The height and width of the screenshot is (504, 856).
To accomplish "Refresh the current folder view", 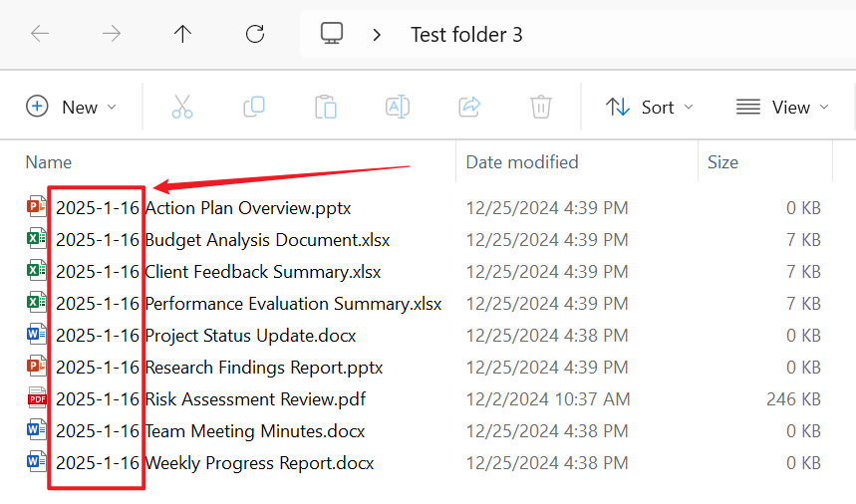I will coord(255,34).
